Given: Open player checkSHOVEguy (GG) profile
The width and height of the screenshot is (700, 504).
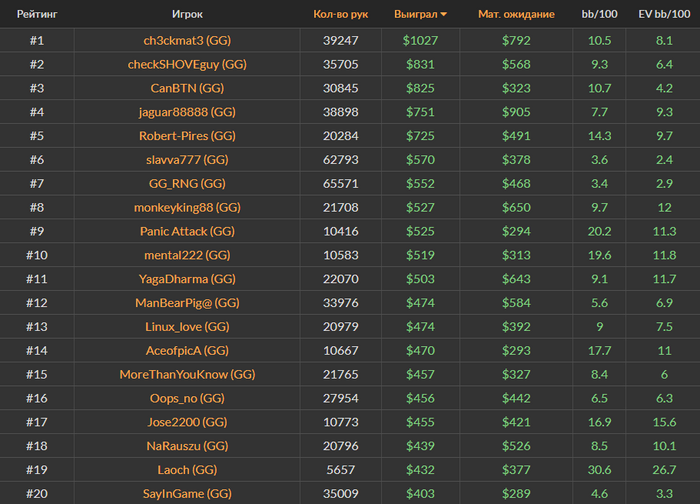Looking at the screenshot, I should pos(187,65).
